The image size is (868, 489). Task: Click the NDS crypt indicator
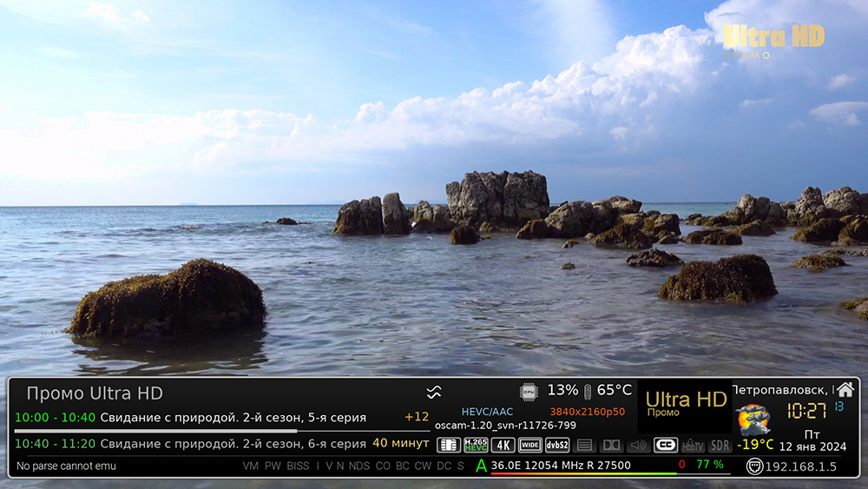click(x=359, y=466)
